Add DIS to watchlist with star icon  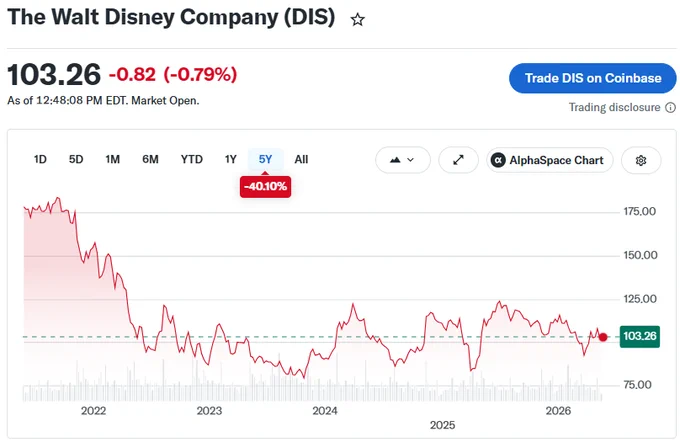point(357,20)
